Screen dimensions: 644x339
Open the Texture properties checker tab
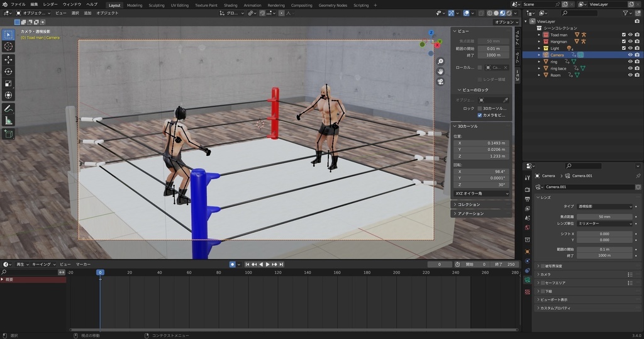point(528,292)
